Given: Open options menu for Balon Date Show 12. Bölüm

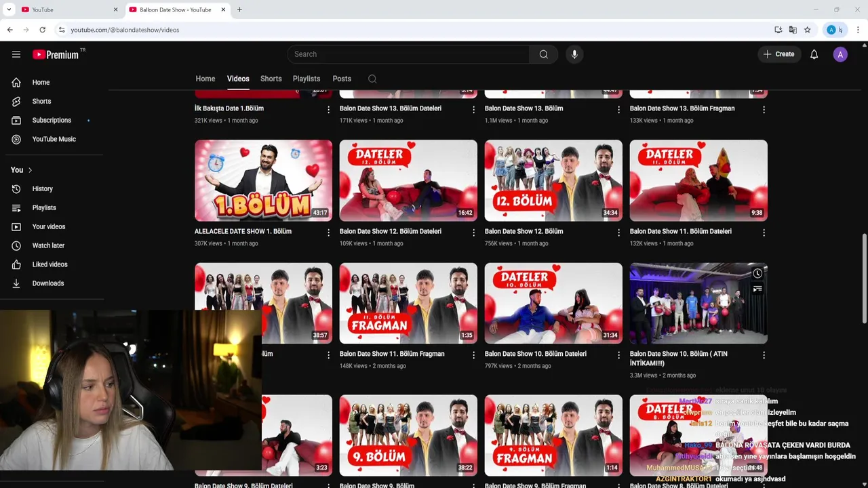Looking at the screenshot, I should tap(618, 232).
